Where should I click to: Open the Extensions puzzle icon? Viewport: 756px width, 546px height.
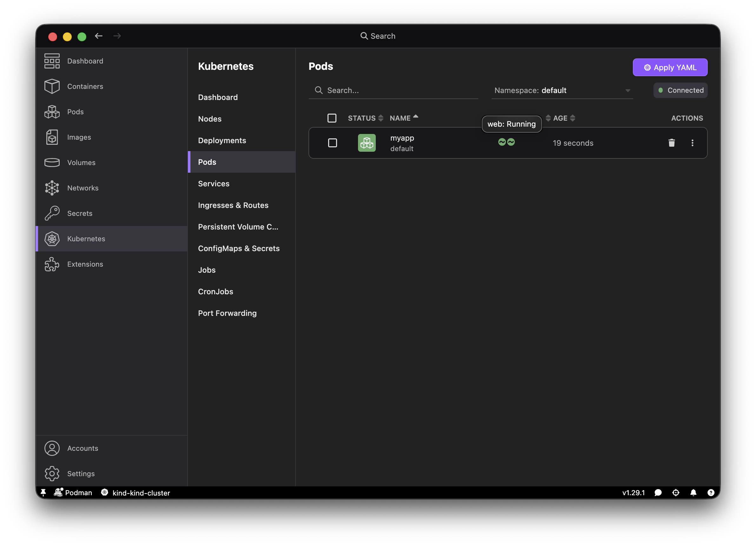[x=52, y=264]
